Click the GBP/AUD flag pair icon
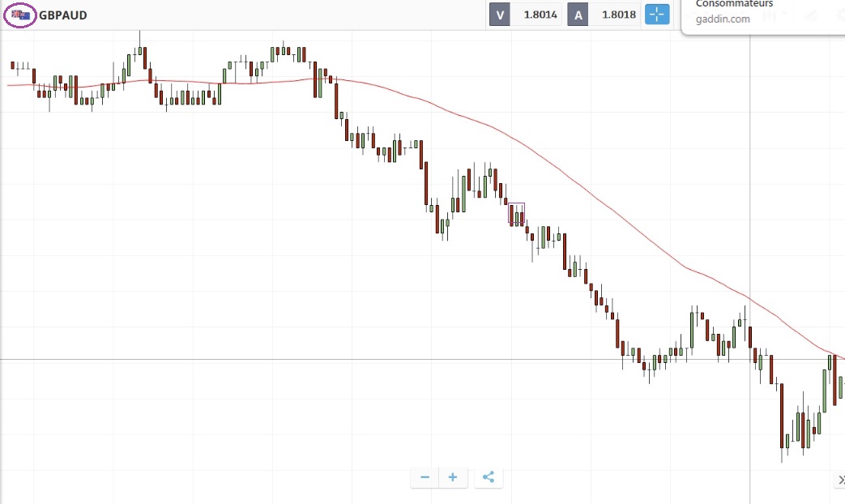This screenshot has height=504, width=845. click(20, 15)
